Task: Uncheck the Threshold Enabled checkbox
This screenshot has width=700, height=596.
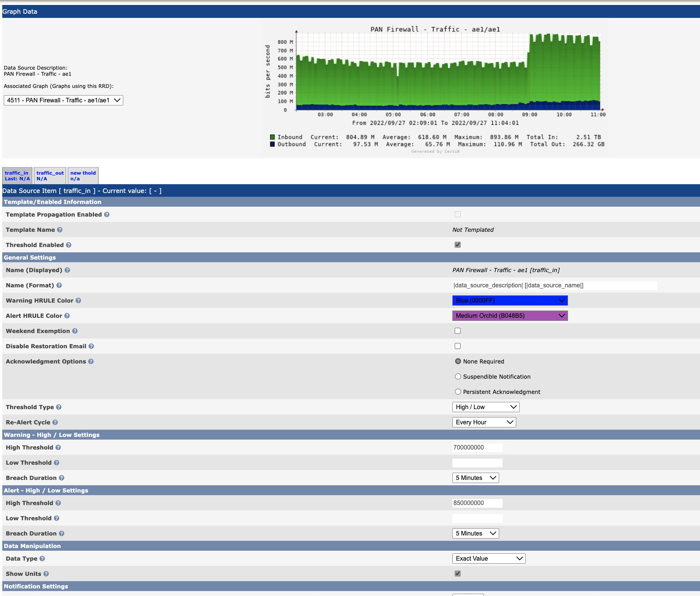Action: coord(458,245)
